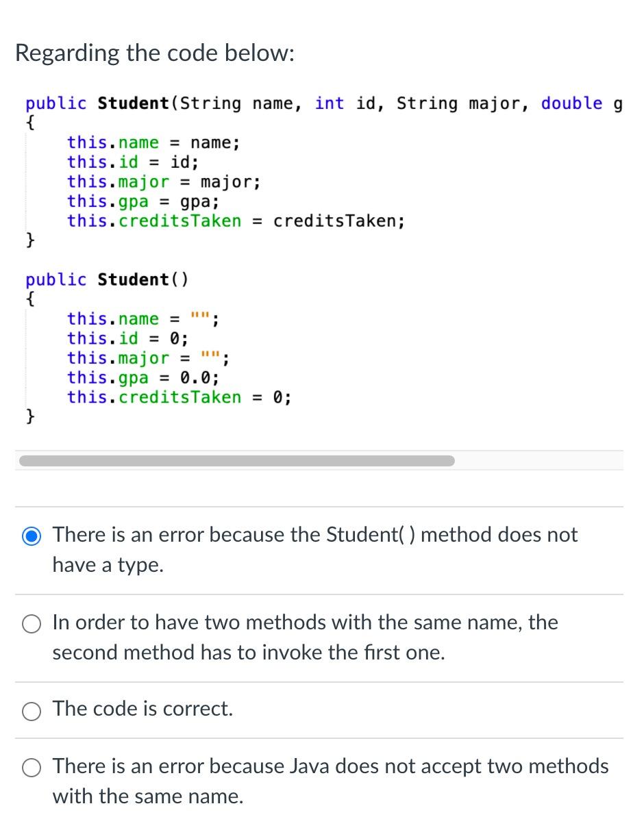Click answer text 'In order to have two methods'
The height and width of the screenshot is (830, 644).
click(306, 637)
